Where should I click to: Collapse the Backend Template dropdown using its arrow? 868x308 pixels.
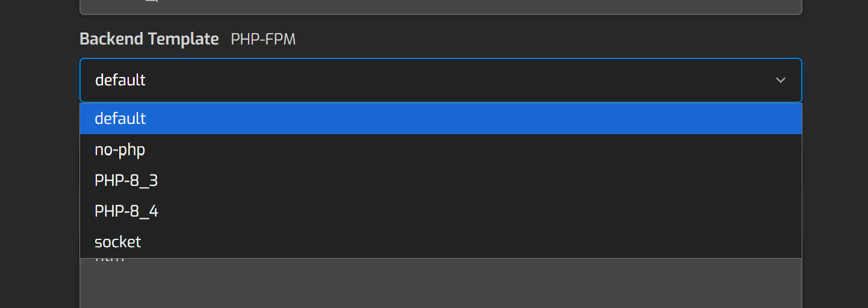click(x=780, y=80)
